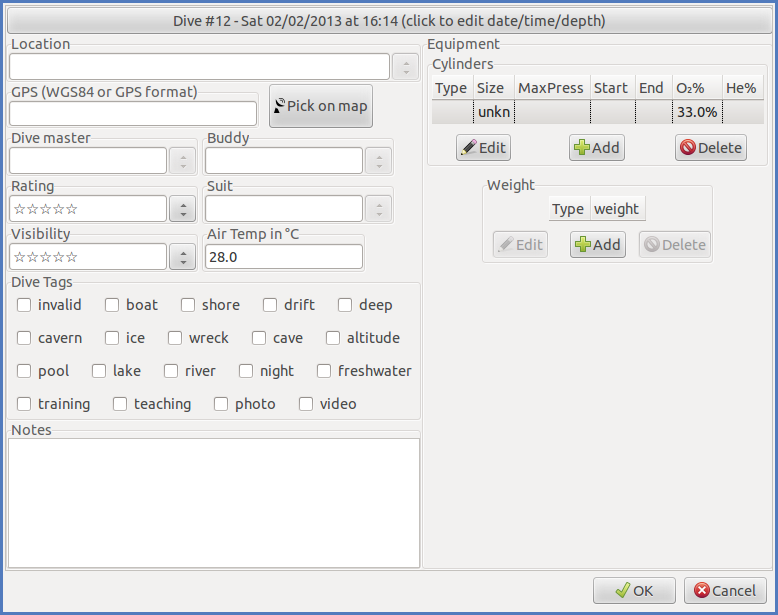Click the O₂% column header
This screenshot has width=778, height=615.
point(697,88)
